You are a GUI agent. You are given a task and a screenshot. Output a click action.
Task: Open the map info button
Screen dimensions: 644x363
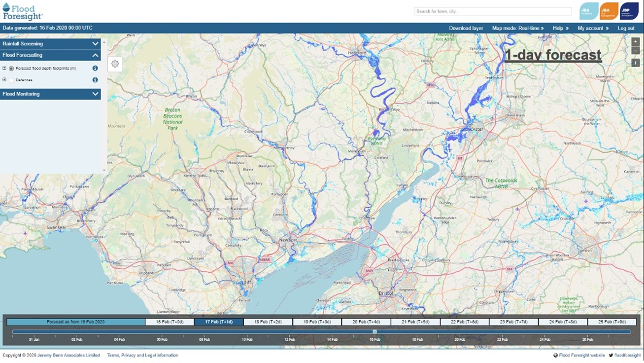(x=636, y=63)
